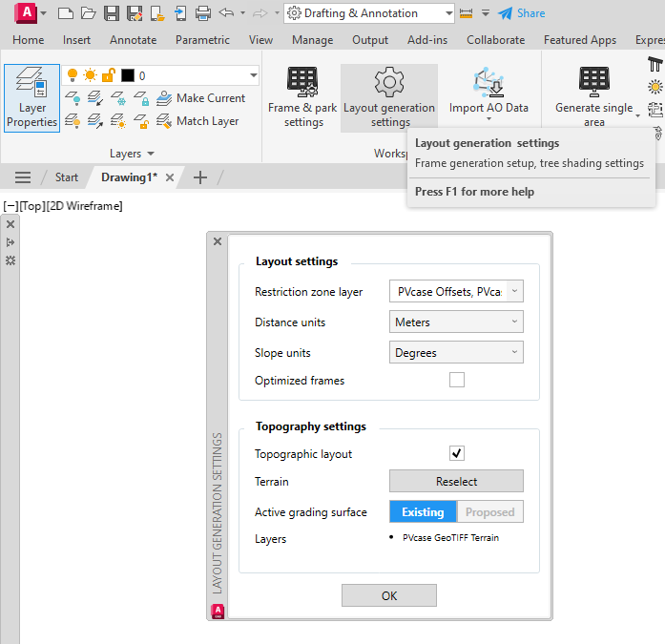
Task: Click the Undo arrow icon
Action: click(226, 13)
